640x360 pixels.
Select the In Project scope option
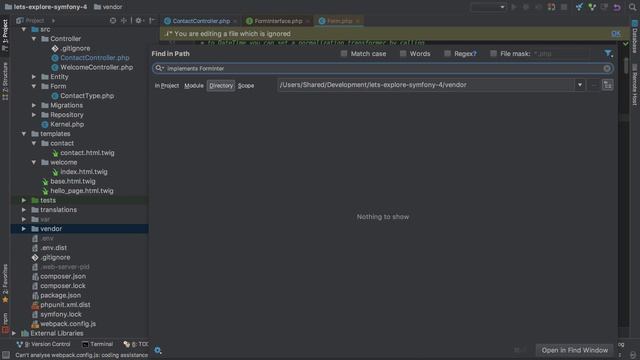pos(167,86)
